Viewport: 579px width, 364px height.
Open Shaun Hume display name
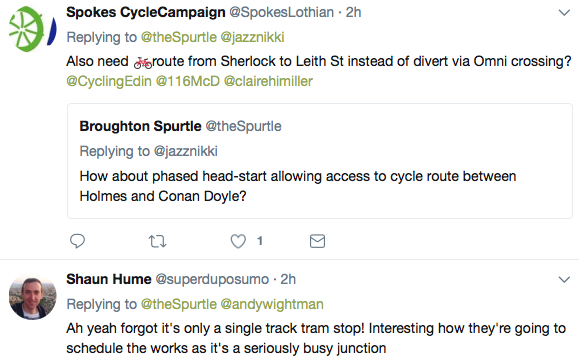click(109, 279)
